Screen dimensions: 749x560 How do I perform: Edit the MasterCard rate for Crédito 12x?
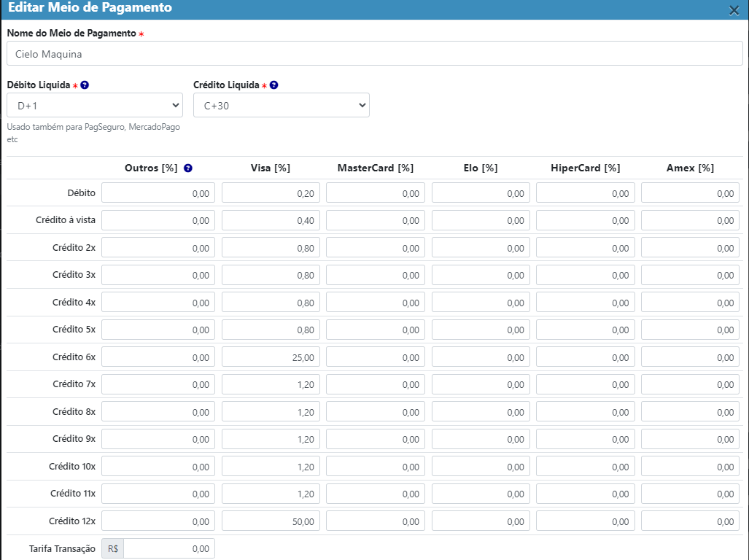point(376,521)
